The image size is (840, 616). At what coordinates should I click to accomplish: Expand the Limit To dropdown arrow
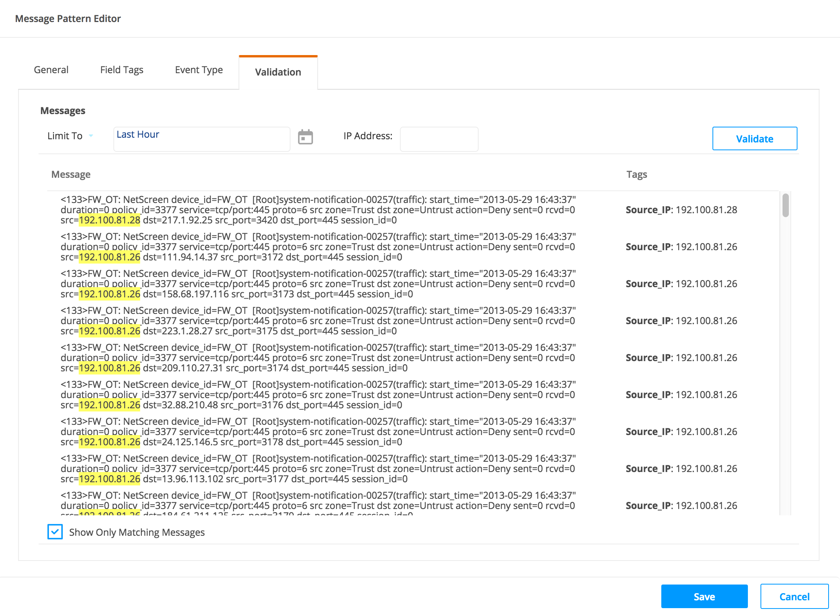tap(91, 136)
